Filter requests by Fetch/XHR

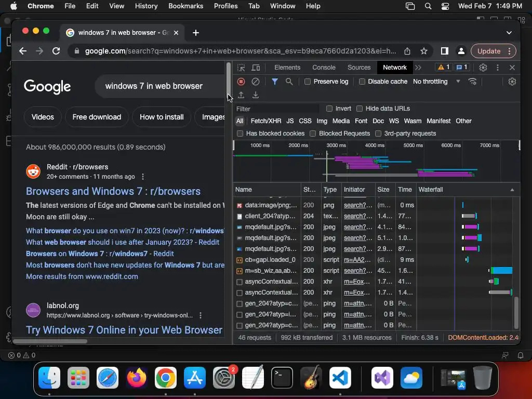click(265, 121)
